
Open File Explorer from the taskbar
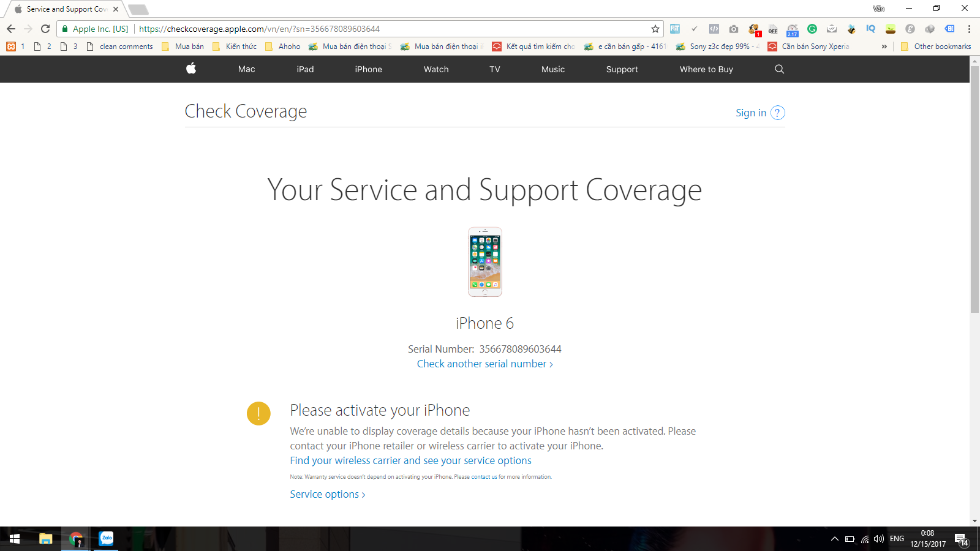46,539
